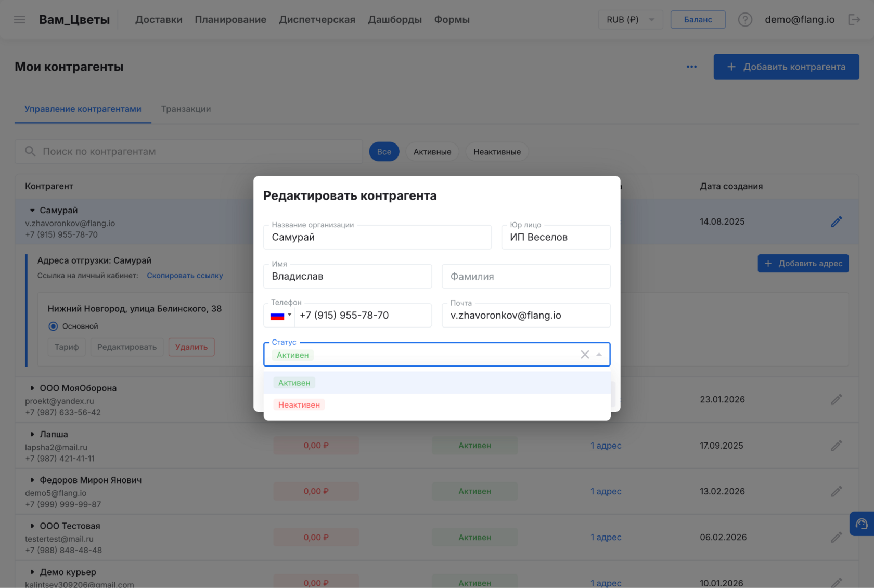Screen dimensions: 874x588
Task: Select the Неактивные filter chip
Action: 497,151
